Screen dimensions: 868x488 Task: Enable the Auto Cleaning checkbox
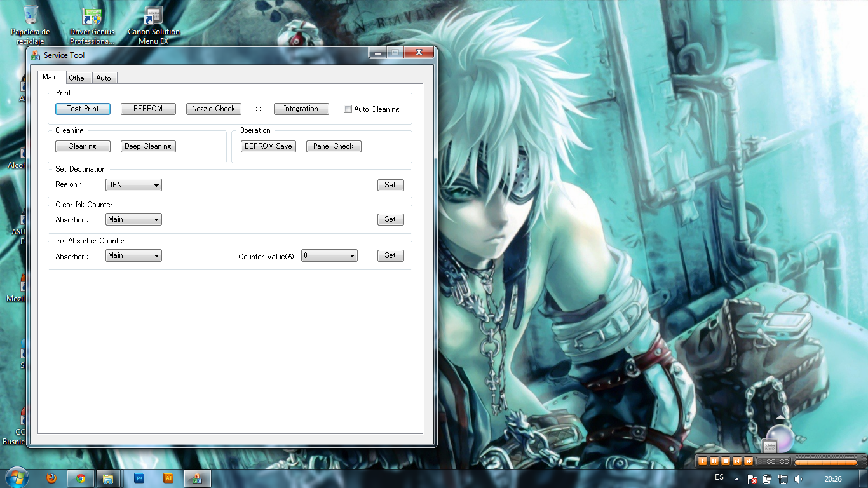348,109
